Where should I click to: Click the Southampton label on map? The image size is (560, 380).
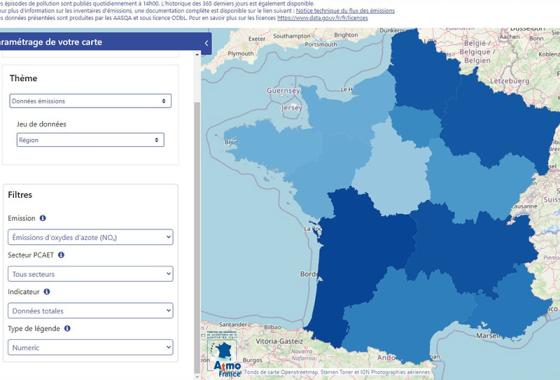pyautogui.click(x=292, y=36)
